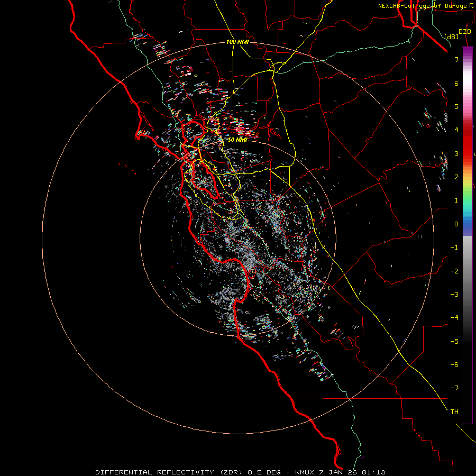Click the 6 value on the color scale
This screenshot has height=476, width=476.
click(x=456, y=83)
